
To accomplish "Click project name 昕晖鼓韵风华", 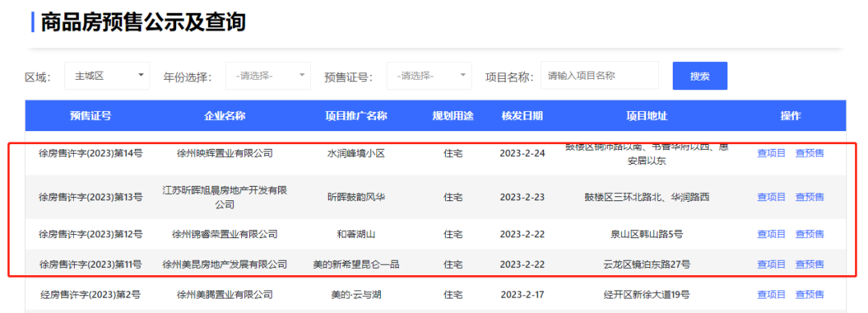I will pyautogui.click(x=356, y=196).
